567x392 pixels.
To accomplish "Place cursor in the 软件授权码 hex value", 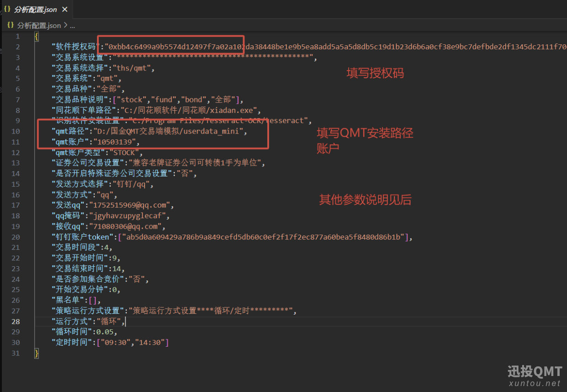I will click(x=320, y=47).
